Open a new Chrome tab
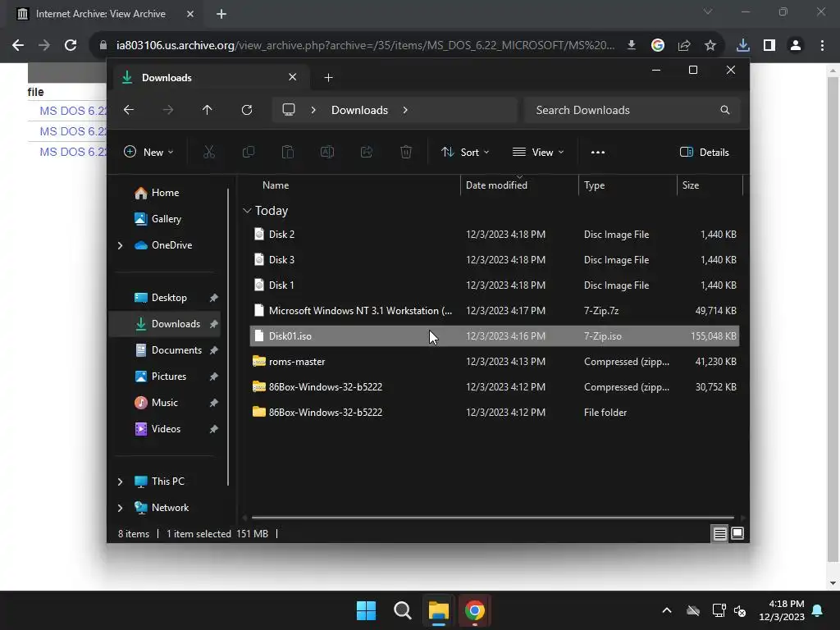The width and height of the screenshot is (840, 630). point(221,14)
